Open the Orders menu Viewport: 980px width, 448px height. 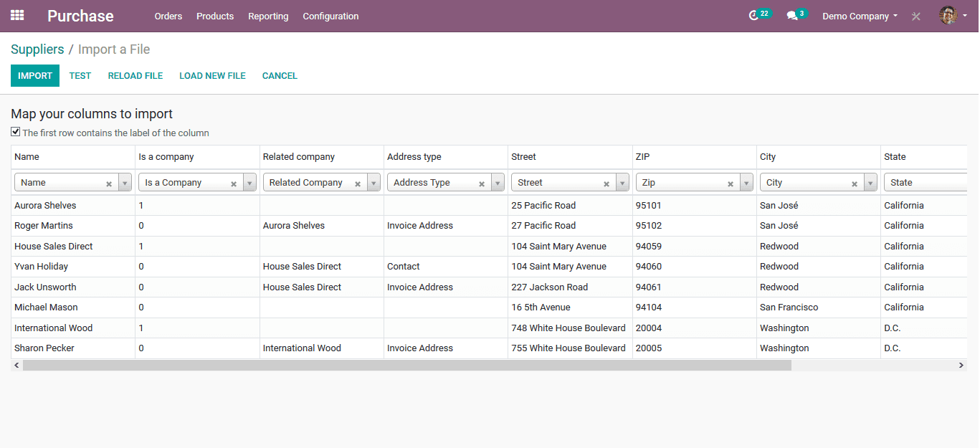coord(168,16)
